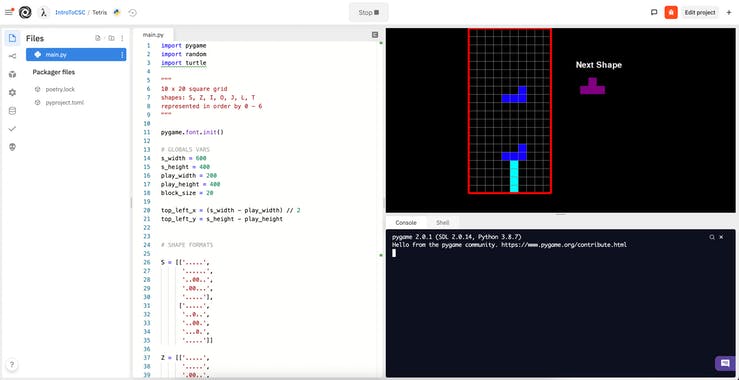Open the chat speech bubble icon in header
This screenshot has height=380, width=739.
pyautogui.click(x=654, y=12)
